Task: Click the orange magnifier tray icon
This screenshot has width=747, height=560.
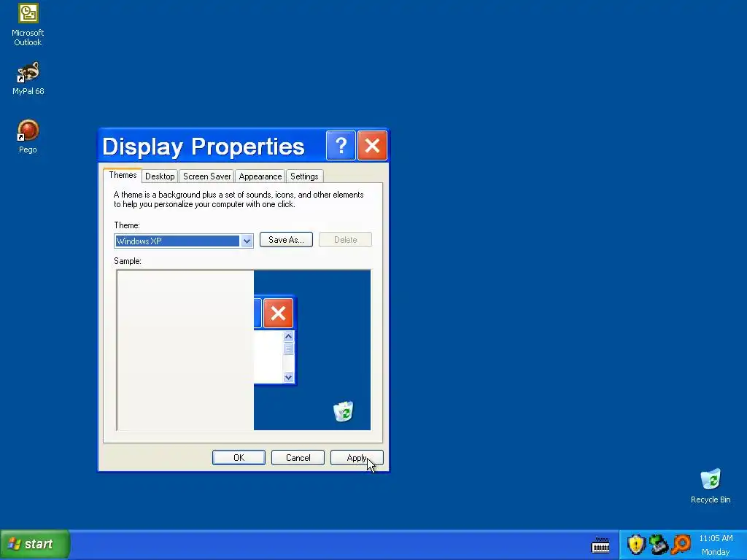Action: (x=681, y=545)
